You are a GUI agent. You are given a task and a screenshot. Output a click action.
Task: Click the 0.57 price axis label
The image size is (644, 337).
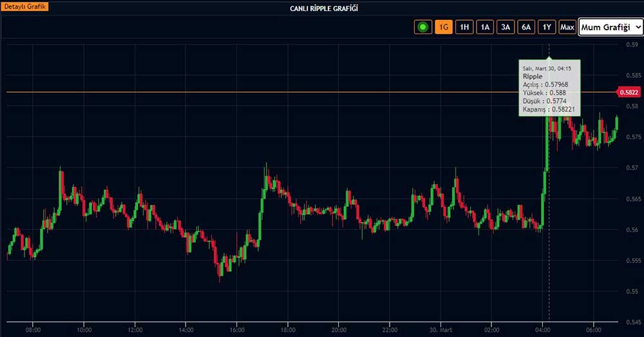pos(632,168)
